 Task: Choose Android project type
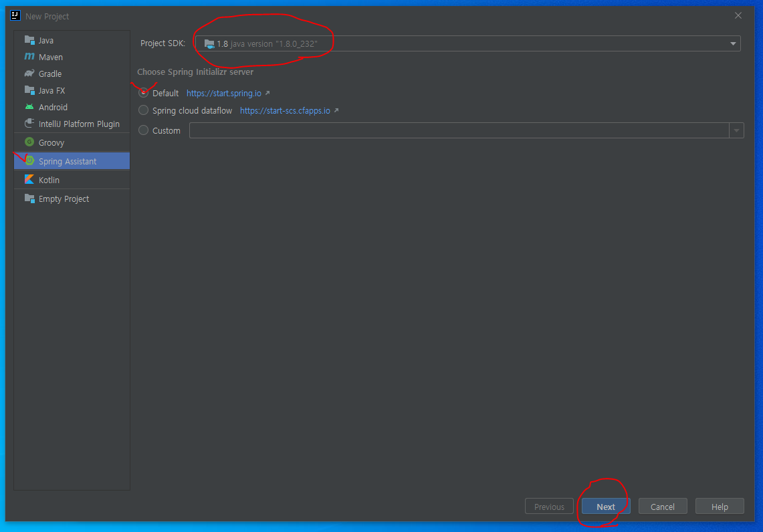(72, 107)
